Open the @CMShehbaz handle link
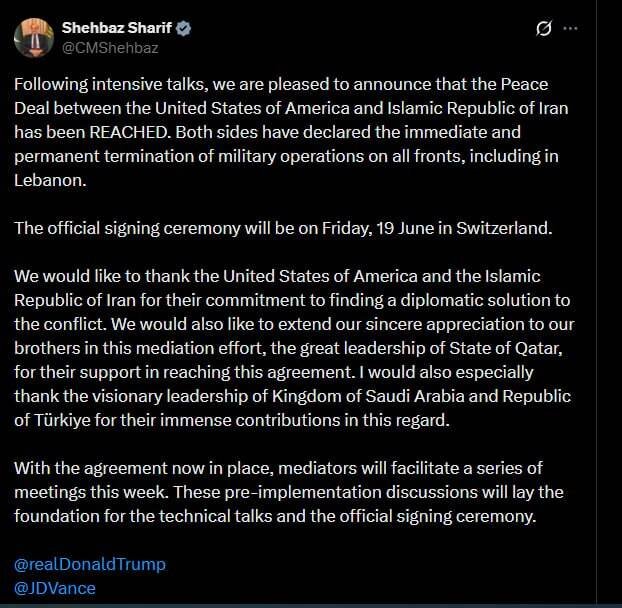This screenshot has height=608, width=622. (110, 48)
